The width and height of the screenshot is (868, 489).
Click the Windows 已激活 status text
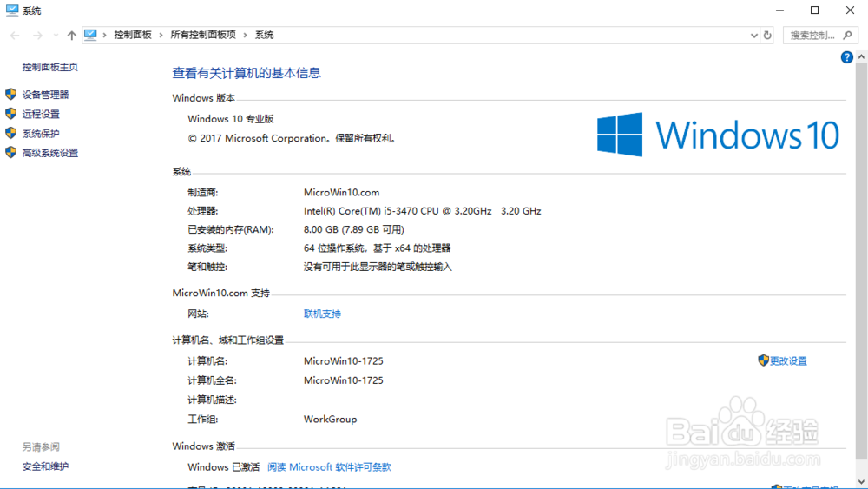click(x=224, y=467)
